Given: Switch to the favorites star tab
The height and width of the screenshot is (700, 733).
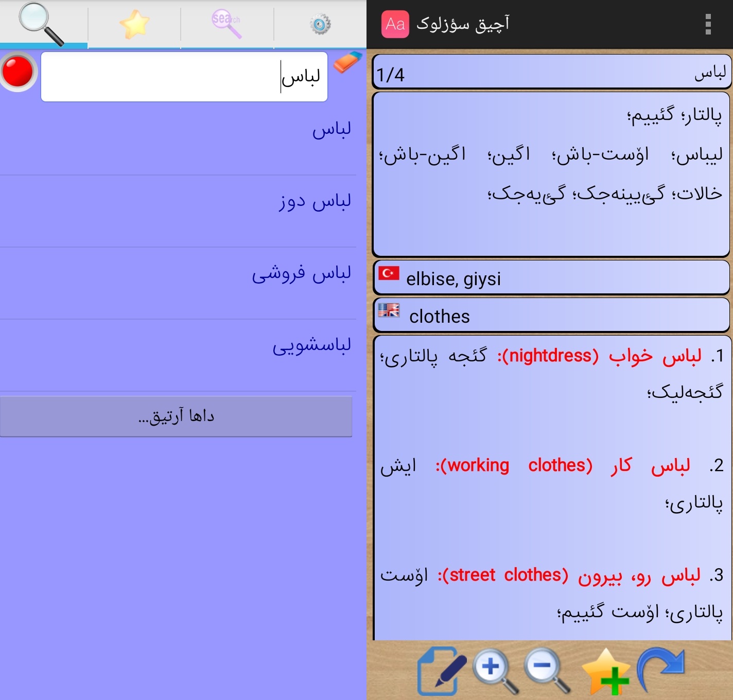Looking at the screenshot, I should 134,24.
